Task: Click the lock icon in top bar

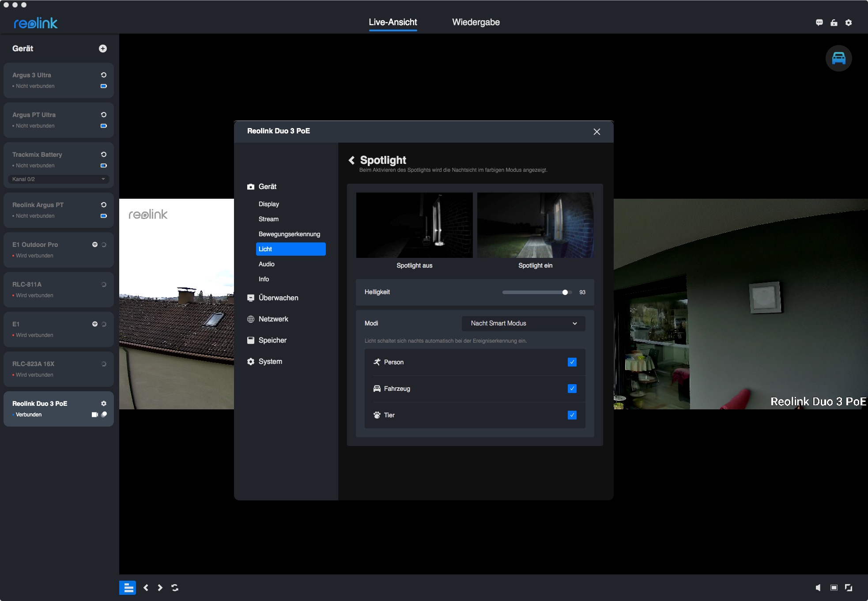Action: (x=834, y=23)
